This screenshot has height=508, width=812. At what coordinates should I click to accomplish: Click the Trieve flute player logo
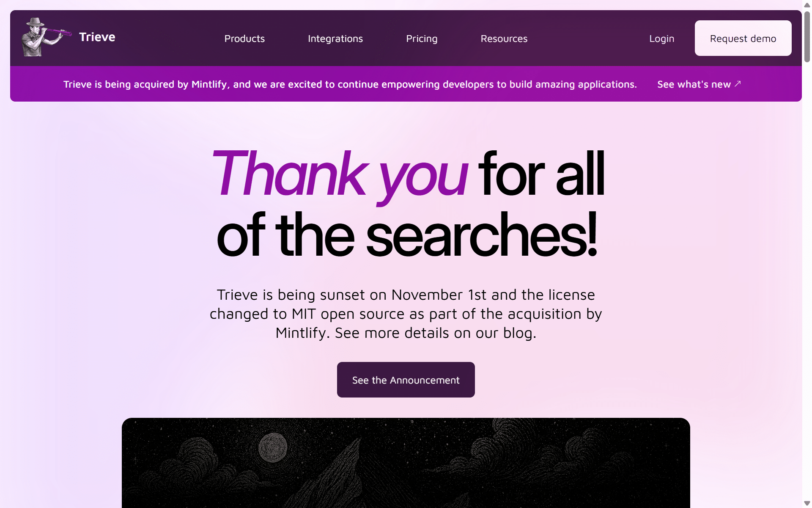click(x=46, y=37)
